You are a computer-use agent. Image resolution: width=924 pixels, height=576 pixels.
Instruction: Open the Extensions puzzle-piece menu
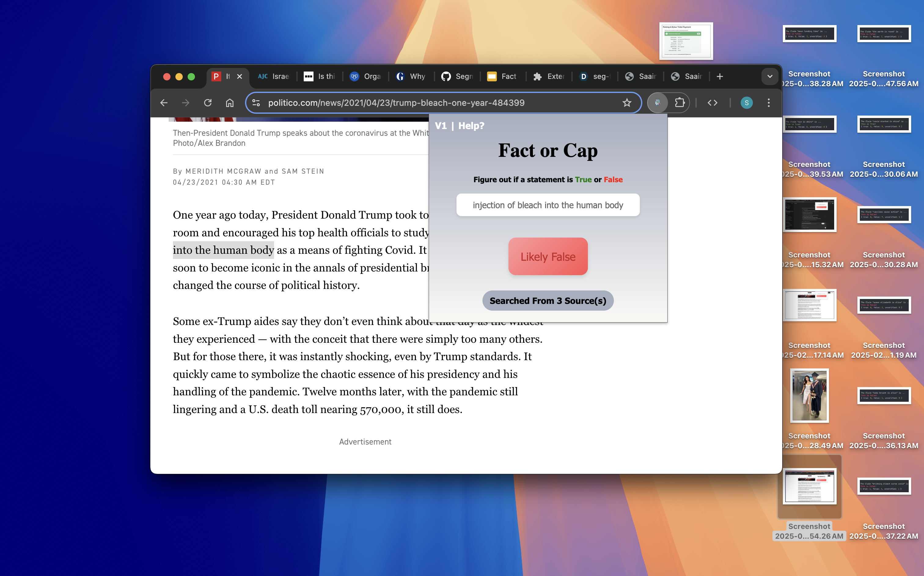coord(680,103)
